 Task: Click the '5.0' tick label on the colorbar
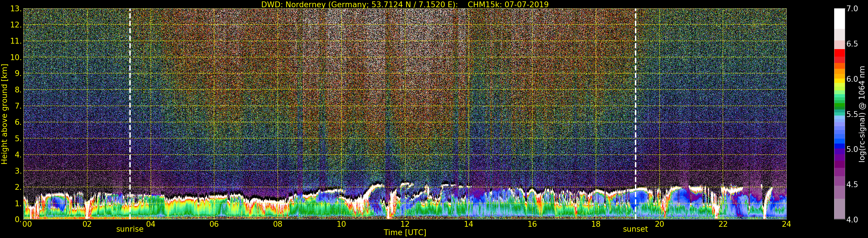click(852, 149)
